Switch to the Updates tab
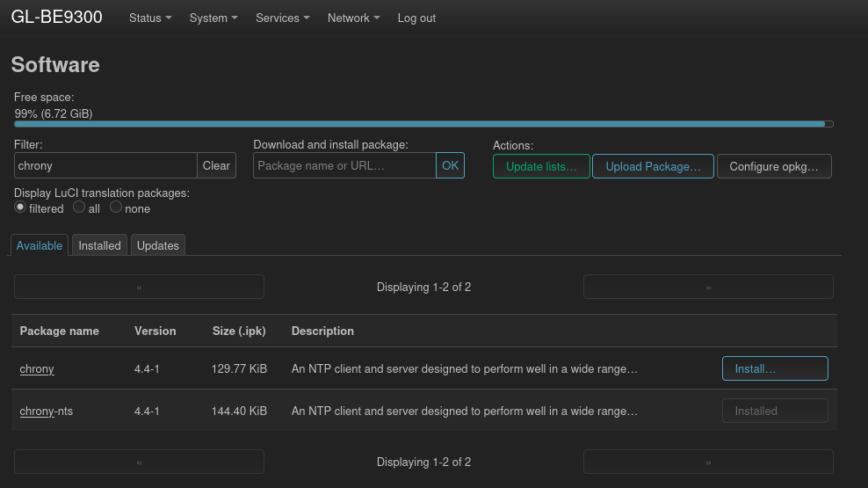 click(158, 245)
